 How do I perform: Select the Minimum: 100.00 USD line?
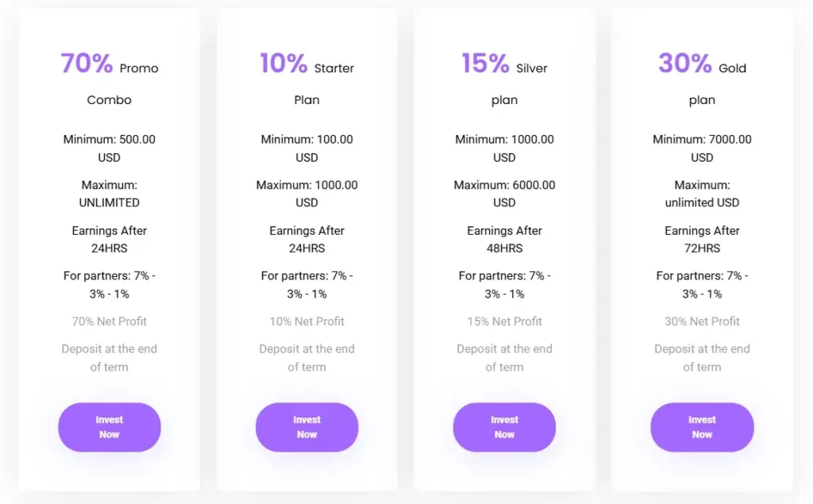pos(306,148)
